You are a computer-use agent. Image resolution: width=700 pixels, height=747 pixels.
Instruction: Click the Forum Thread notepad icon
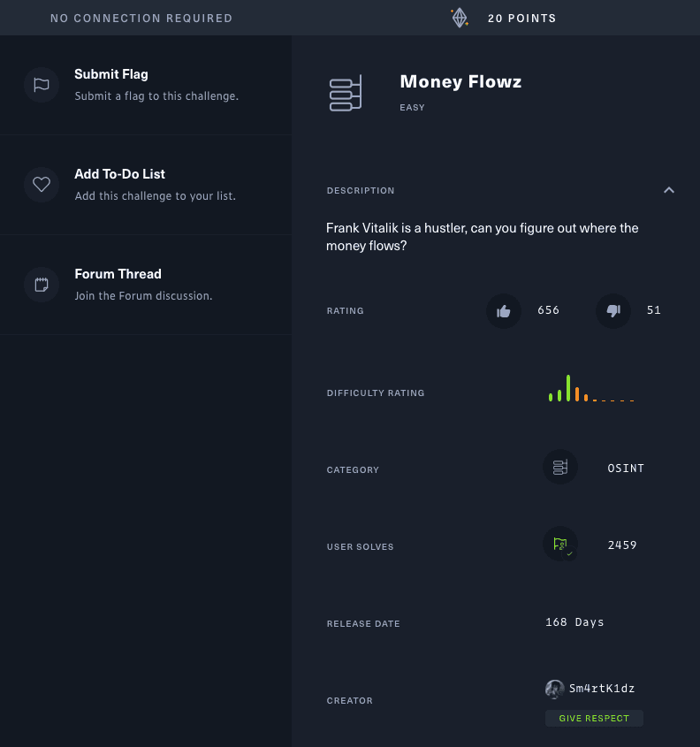[x=42, y=285]
